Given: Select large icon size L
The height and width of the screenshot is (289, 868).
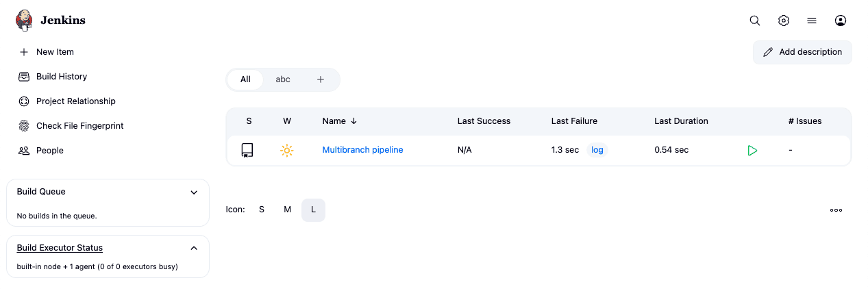Looking at the screenshot, I should coord(313,210).
